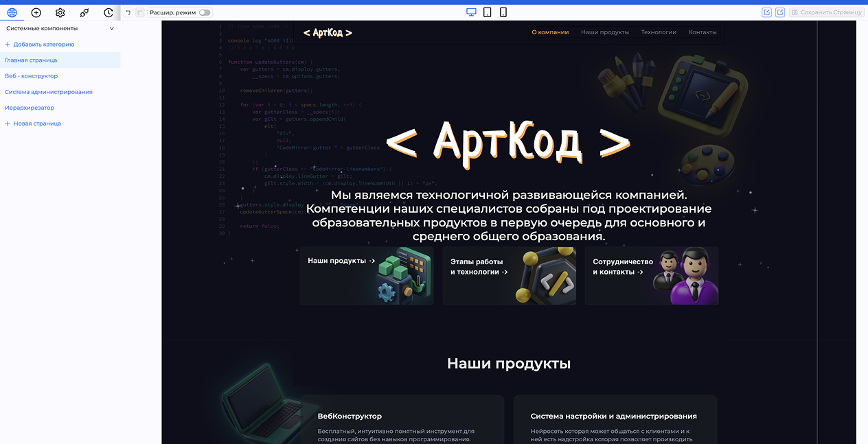Click the Добавить категорию link

click(x=44, y=45)
